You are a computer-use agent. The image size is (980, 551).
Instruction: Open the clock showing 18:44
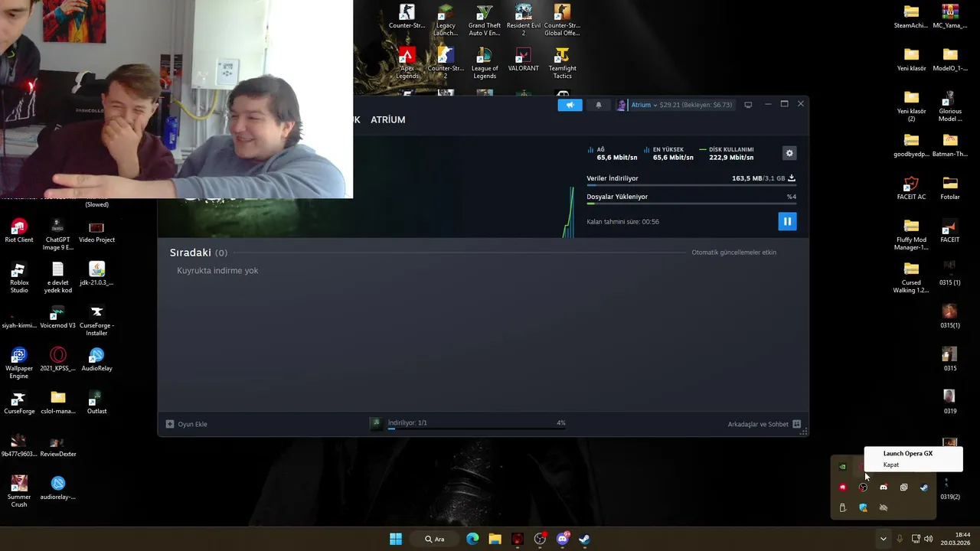(x=955, y=539)
